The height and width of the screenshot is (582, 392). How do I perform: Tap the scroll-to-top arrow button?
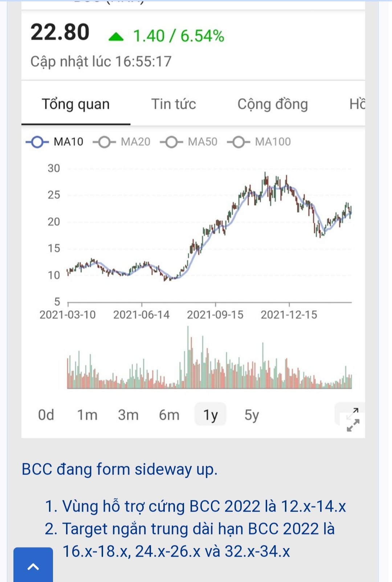tap(33, 566)
